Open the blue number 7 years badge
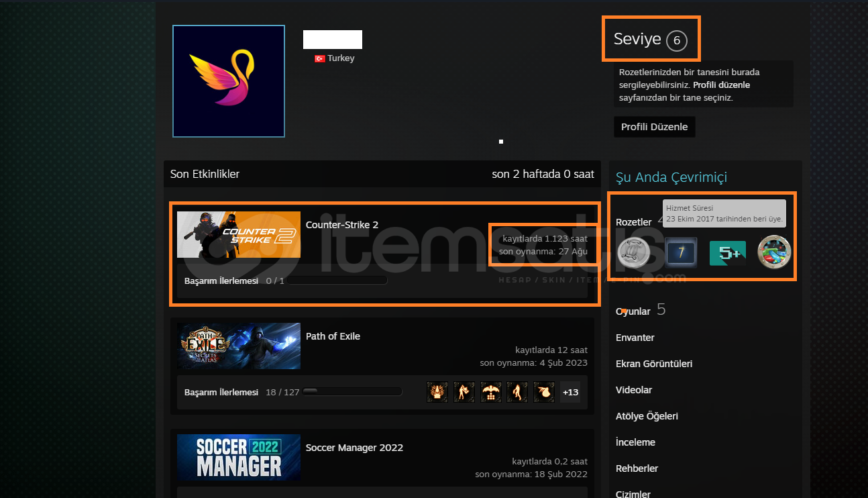The width and height of the screenshot is (868, 498). [x=681, y=252]
